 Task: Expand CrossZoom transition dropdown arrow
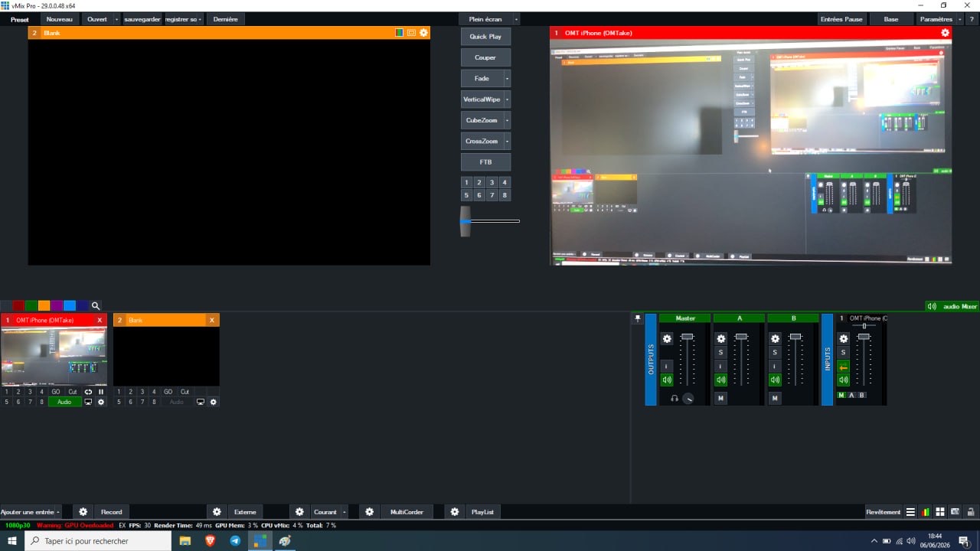click(507, 141)
